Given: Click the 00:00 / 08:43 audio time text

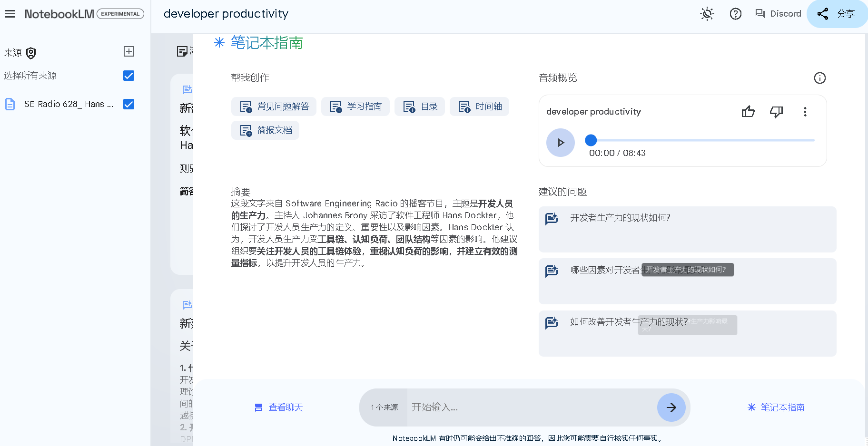Looking at the screenshot, I should (x=617, y=153).
